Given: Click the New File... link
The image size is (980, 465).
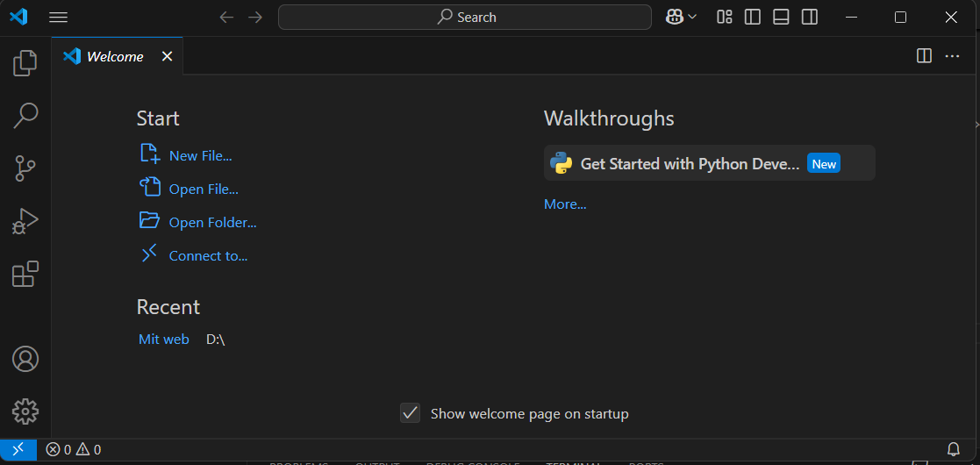Looking at the screenshot, I should coord(200,155).
